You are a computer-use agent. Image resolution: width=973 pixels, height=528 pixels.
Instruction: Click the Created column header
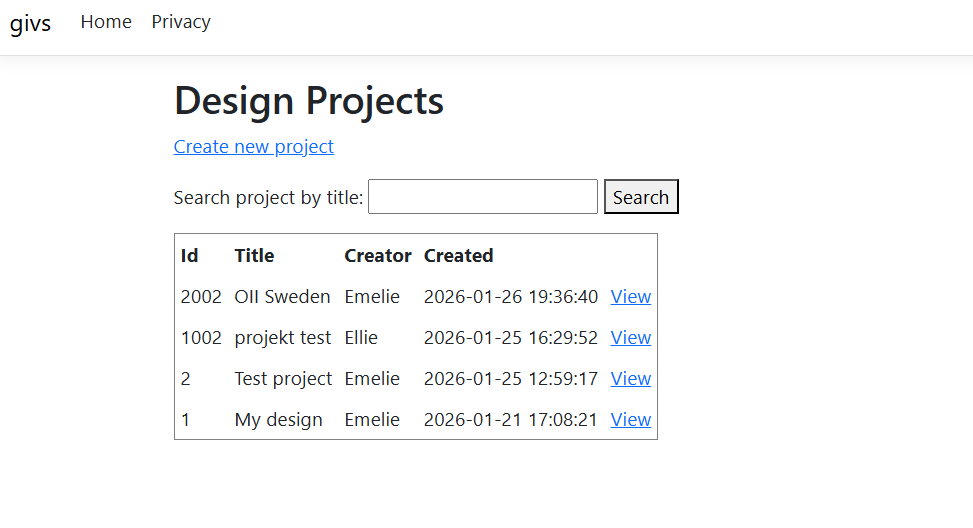click(459, 256)
